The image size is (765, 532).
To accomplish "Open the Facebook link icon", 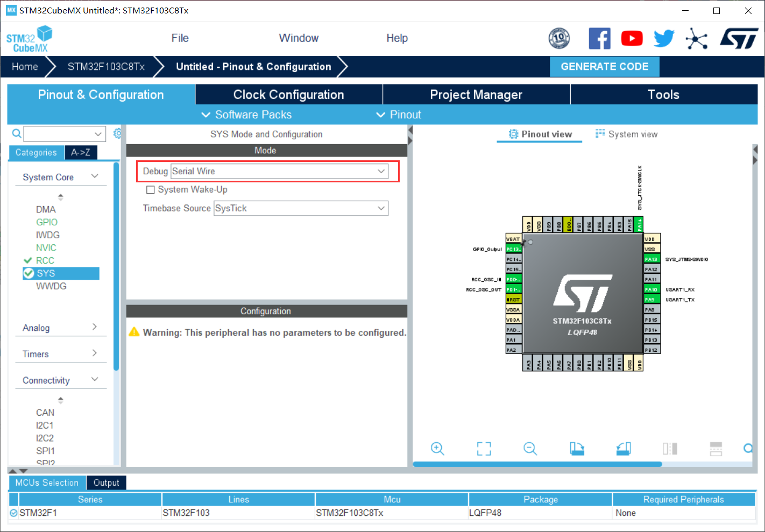I will [599, 39].
